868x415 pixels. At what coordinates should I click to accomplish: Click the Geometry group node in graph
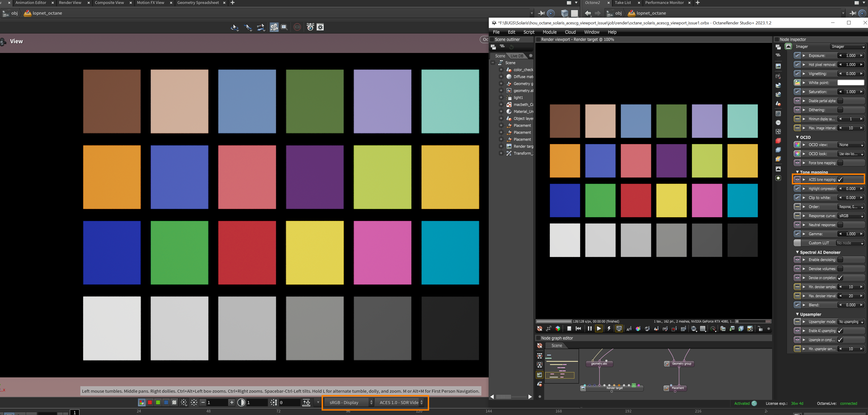(679, 364)
